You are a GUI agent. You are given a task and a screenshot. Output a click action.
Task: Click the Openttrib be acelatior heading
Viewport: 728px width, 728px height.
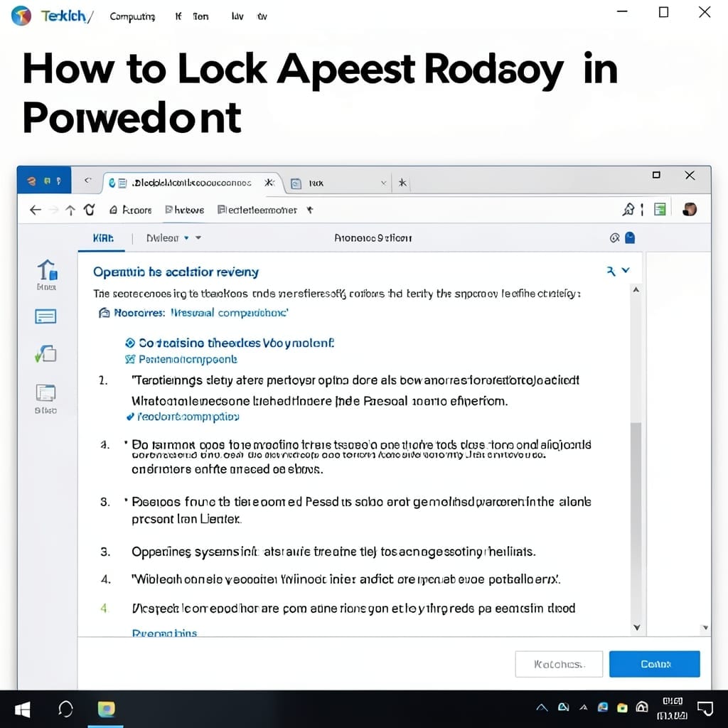coord(176,272)
